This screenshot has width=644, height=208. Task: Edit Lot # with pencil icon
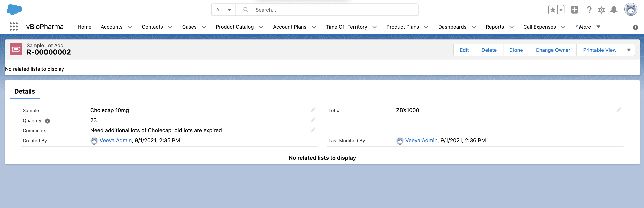(619, 110)
